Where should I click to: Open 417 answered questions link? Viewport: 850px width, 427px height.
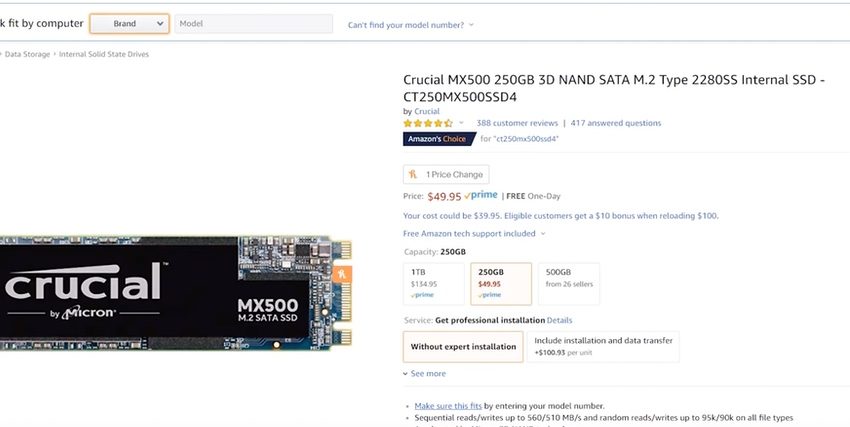click(616, 123)
